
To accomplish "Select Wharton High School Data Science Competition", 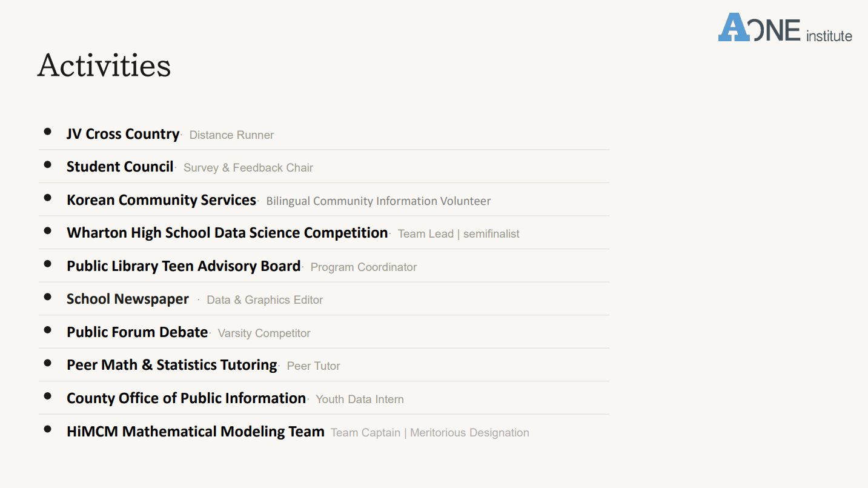I will (x=227, y=233).
